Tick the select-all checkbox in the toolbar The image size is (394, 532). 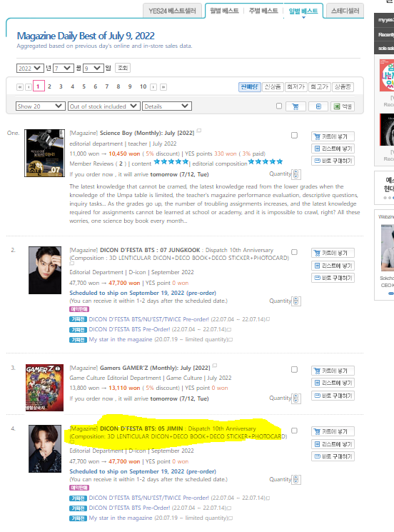point(279,106)
